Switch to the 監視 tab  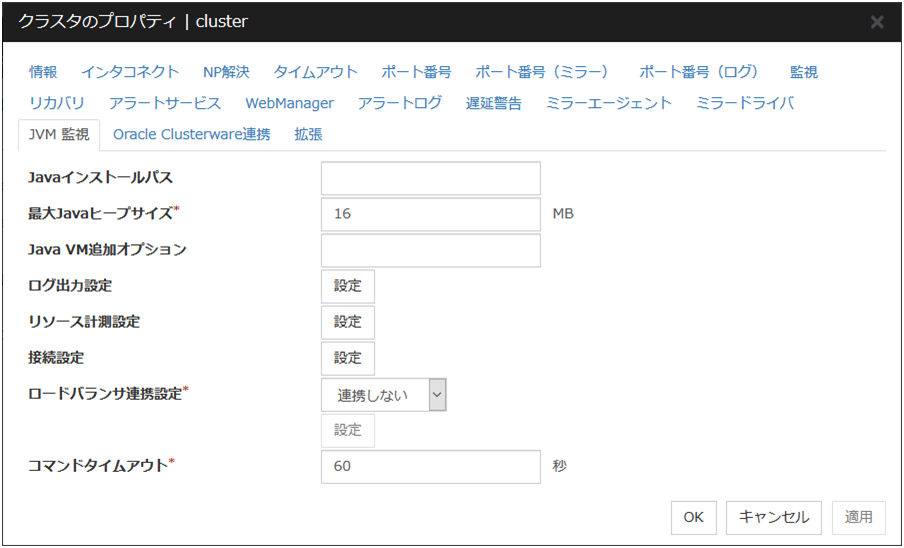(803, 72)
